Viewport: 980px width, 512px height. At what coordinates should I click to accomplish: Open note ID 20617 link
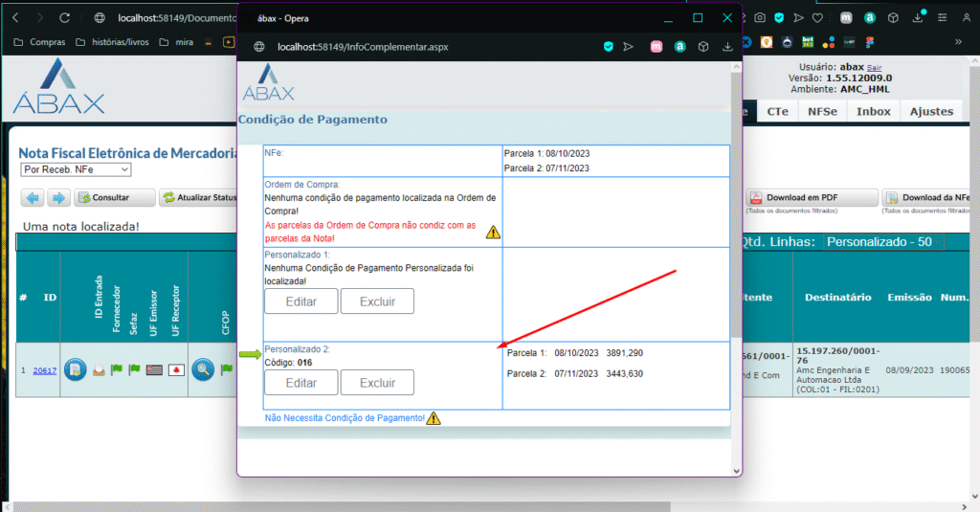click(x=43, y=370)
